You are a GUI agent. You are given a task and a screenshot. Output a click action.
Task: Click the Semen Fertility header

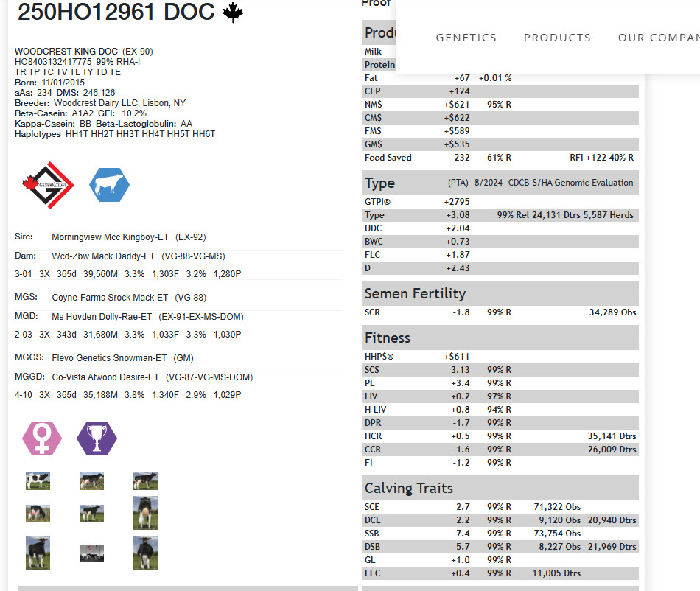click(x=500, y=293)
